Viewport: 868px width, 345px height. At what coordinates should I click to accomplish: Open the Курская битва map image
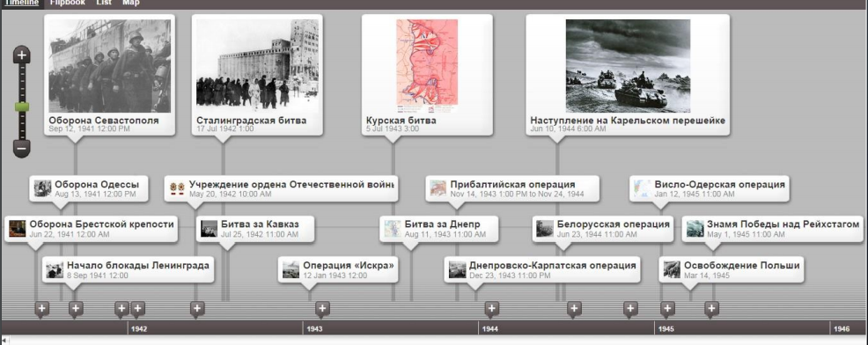pos(427,66)
